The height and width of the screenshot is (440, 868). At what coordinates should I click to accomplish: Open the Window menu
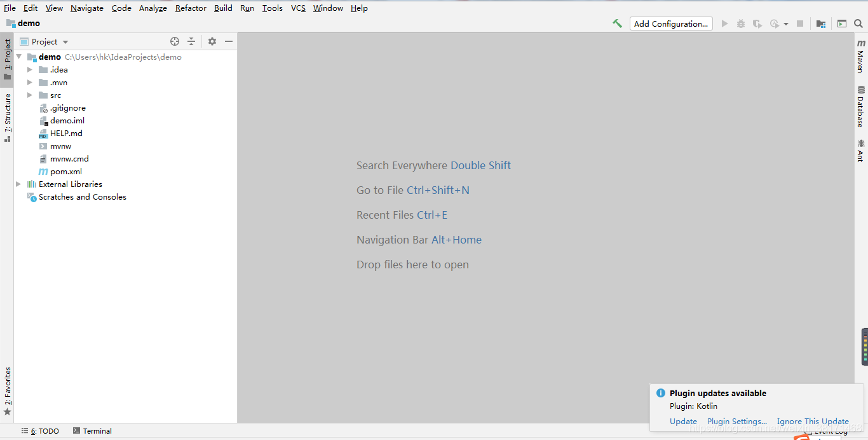click(328, 8)
